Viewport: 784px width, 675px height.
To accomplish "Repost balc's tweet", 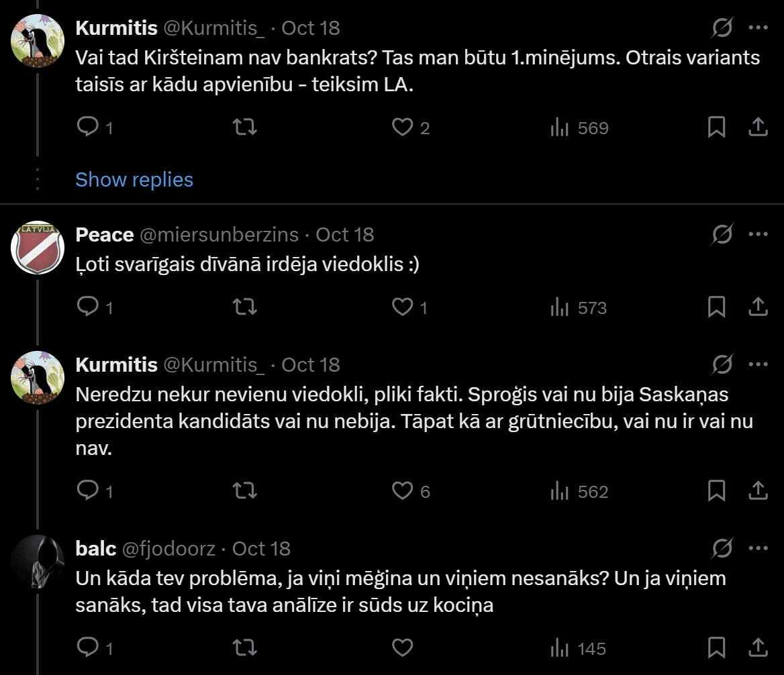I will 244,648.
